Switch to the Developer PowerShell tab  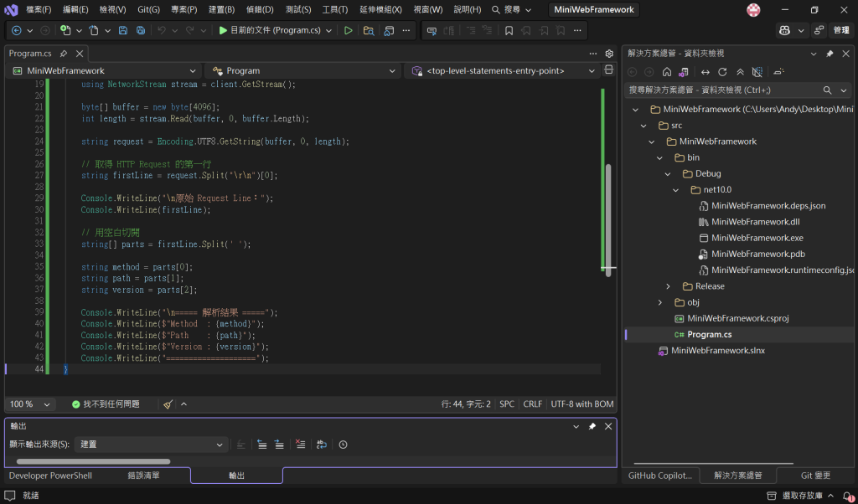(x=50, y=476)
